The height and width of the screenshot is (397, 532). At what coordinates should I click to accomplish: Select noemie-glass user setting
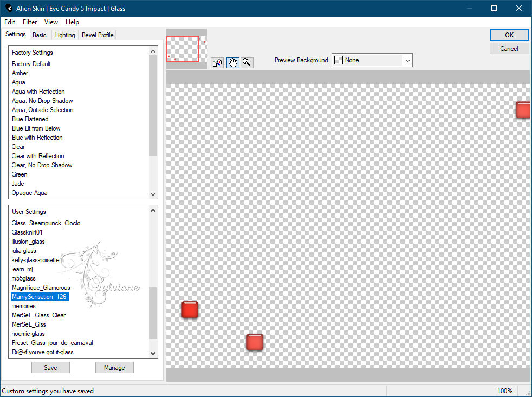pyautogui.click(x=28, y=334)
